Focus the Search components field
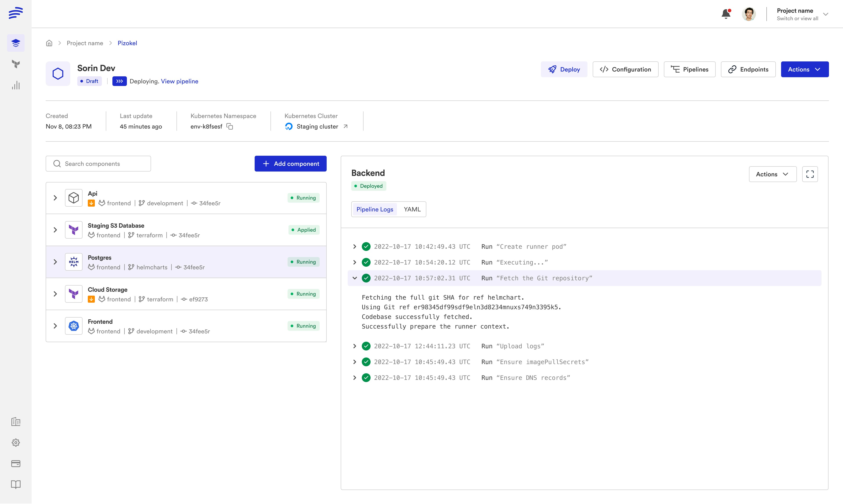Image resolution: width=843 pixels, height=504 pixels. 98,164
